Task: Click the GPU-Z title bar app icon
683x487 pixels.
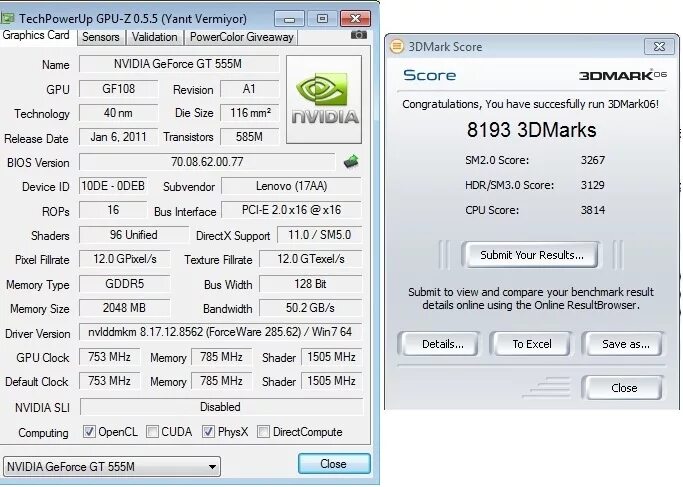Action: 7,18
